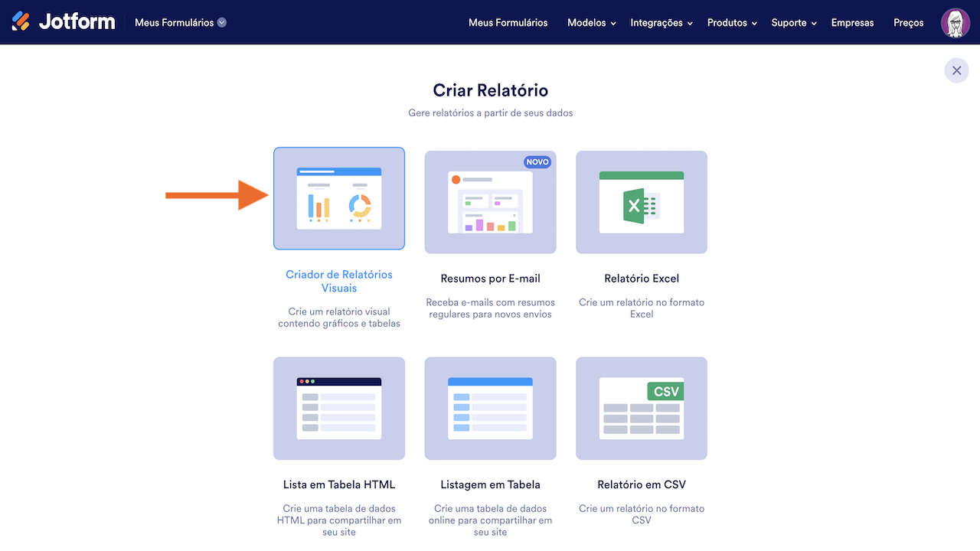The height and width of the screenshot is (551, 980).
Task: Click the 'Criar Relatório' heading
Action: point(490,90)
